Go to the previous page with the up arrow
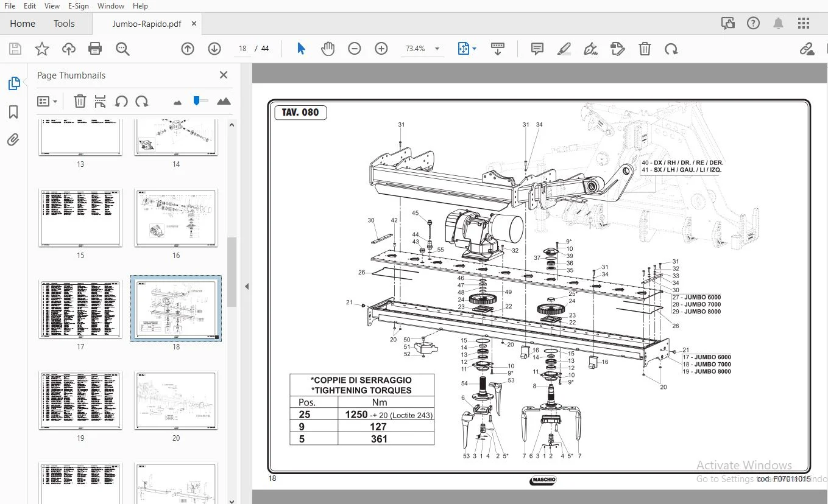Image resolution: width=828 pixels, height=504 pixels. pos(188,49)
